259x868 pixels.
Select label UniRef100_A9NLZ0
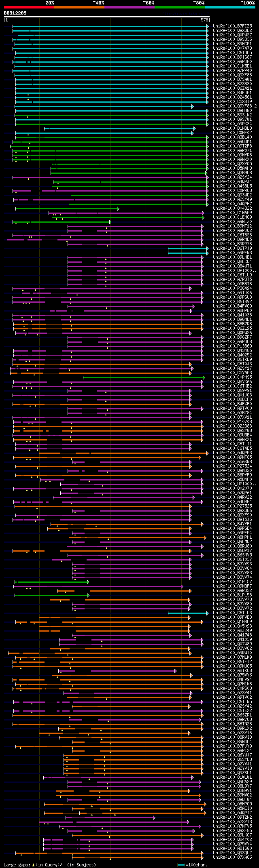[232, 221]
